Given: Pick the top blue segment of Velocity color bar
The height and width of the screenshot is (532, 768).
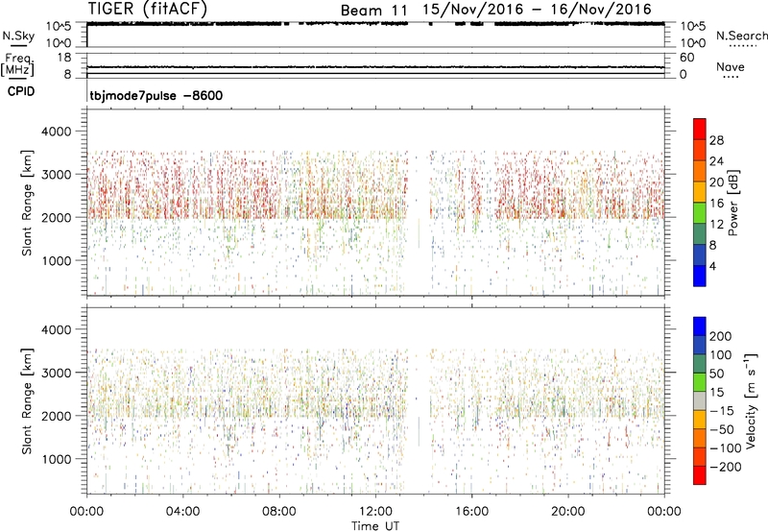Looking at the screenshot, I should pos(700,326).
